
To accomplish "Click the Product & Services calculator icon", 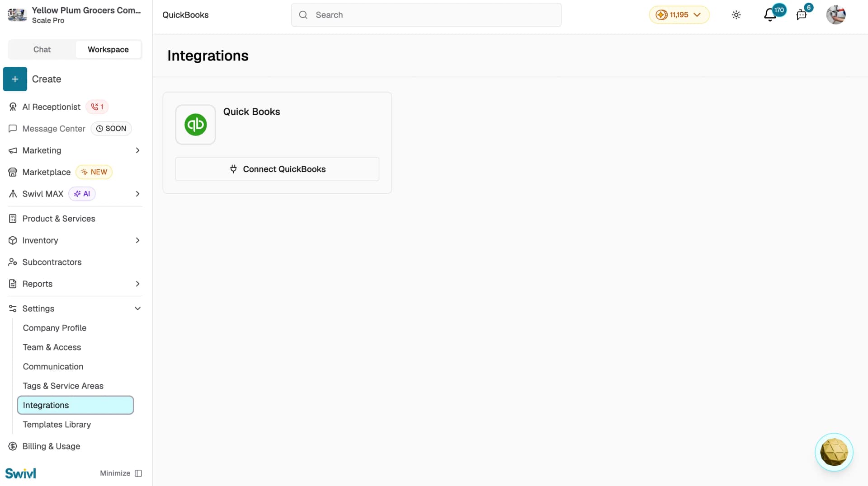I will 13,219.
